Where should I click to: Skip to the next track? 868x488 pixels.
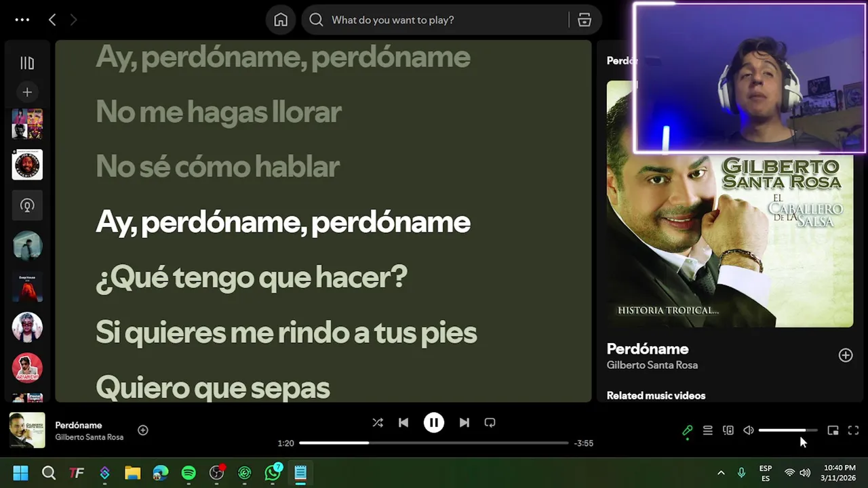click(x=464, y=423)
